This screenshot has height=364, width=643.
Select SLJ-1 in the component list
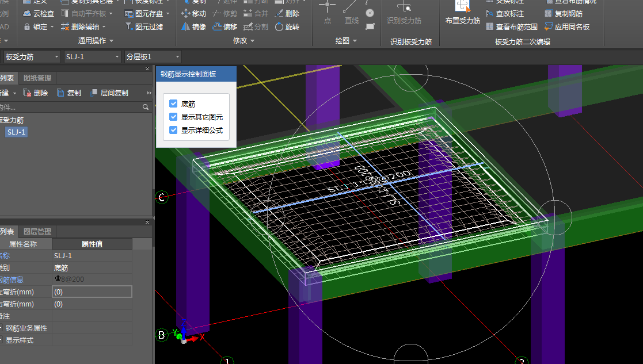[x=16, y=132]
